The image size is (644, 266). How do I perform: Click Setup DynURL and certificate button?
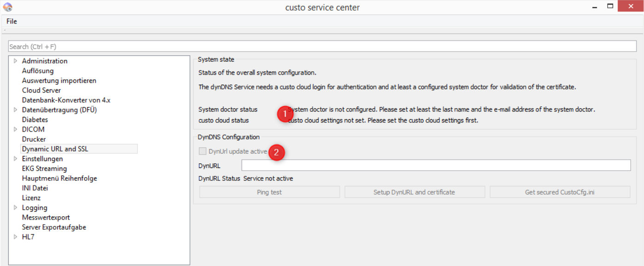click(414, 192)
